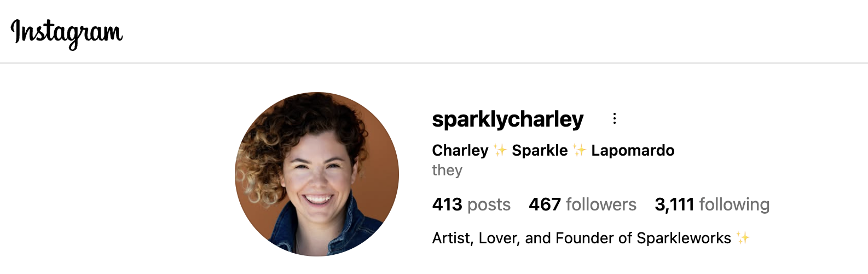
Task: Click the number 3,111 in the stats
Action: 674,205
